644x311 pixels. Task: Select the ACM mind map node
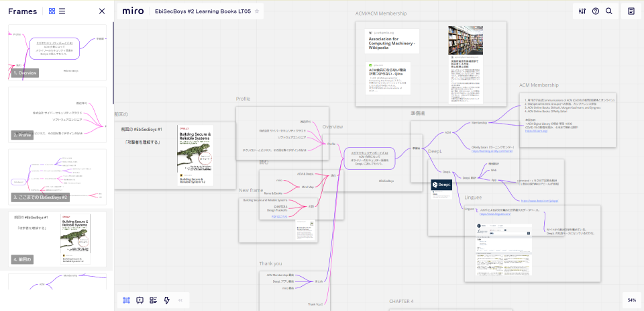448,132
